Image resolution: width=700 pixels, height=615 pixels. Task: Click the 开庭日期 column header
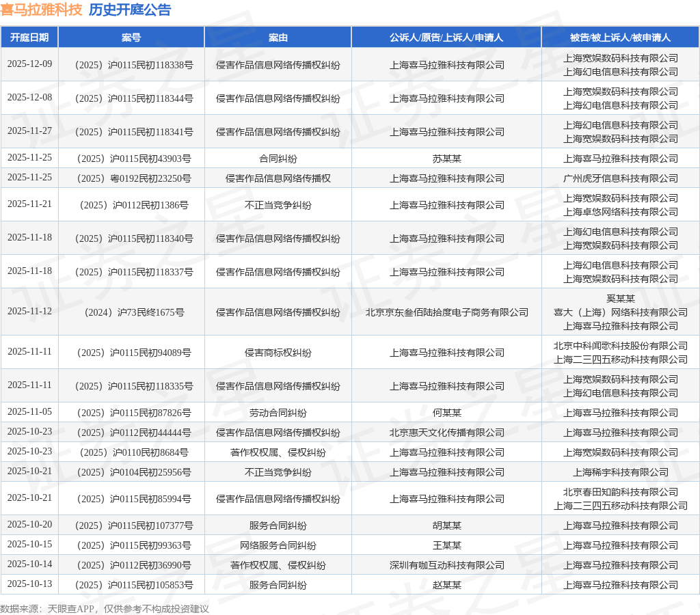(29, 38)
